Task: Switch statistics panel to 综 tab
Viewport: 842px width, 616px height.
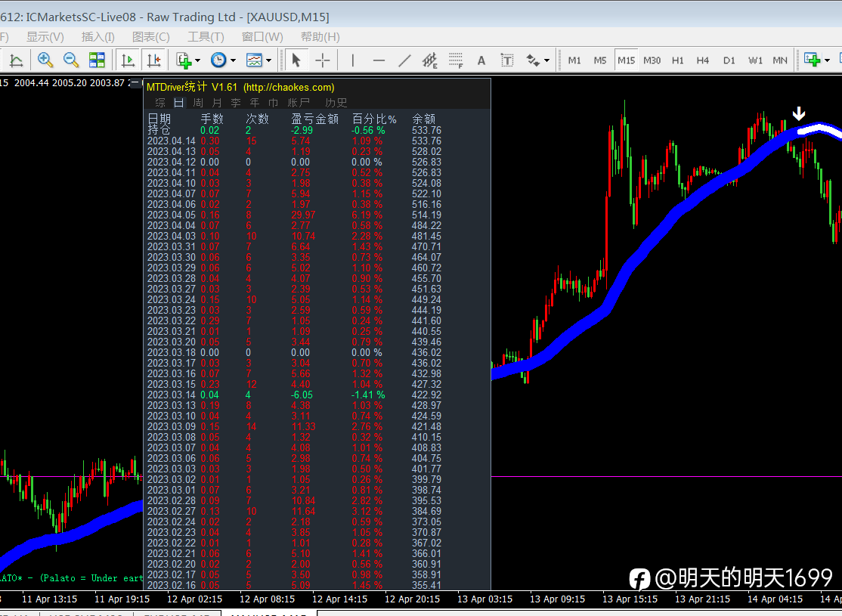Action: click(160, 103)
